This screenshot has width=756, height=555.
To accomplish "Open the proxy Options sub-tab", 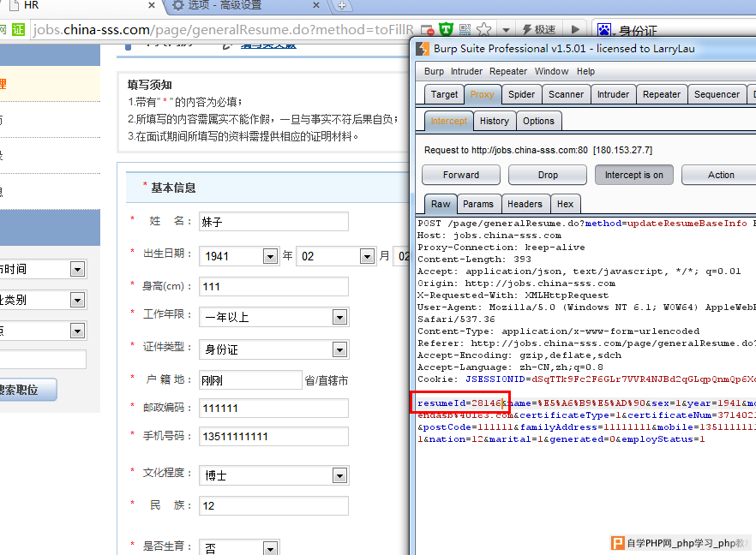I will tap(538, 121).
